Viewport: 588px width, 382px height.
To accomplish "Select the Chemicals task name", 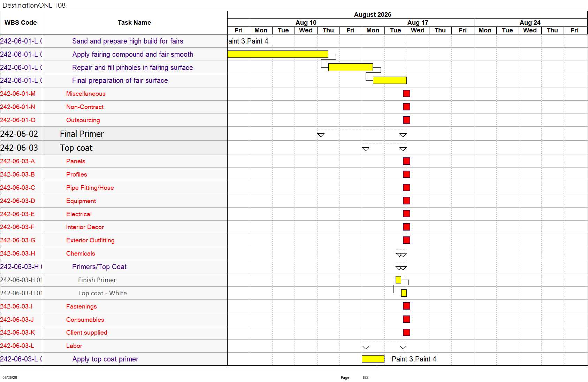I will click(81, 254).
